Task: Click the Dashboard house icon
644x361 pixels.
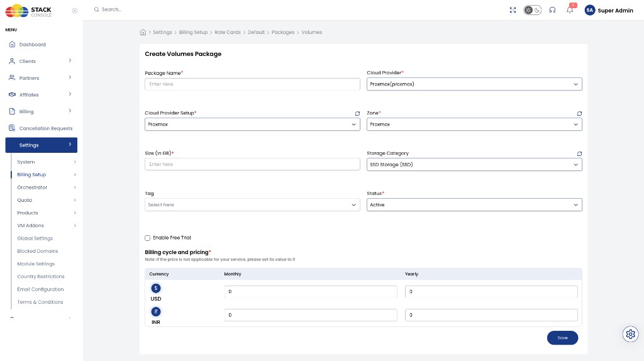Action: [x=12, y=45]
